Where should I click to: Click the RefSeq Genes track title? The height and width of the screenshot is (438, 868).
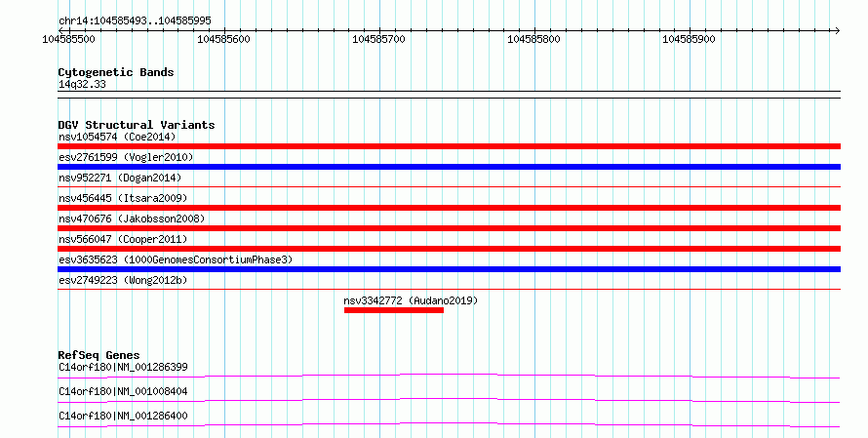tap(99, 355)
